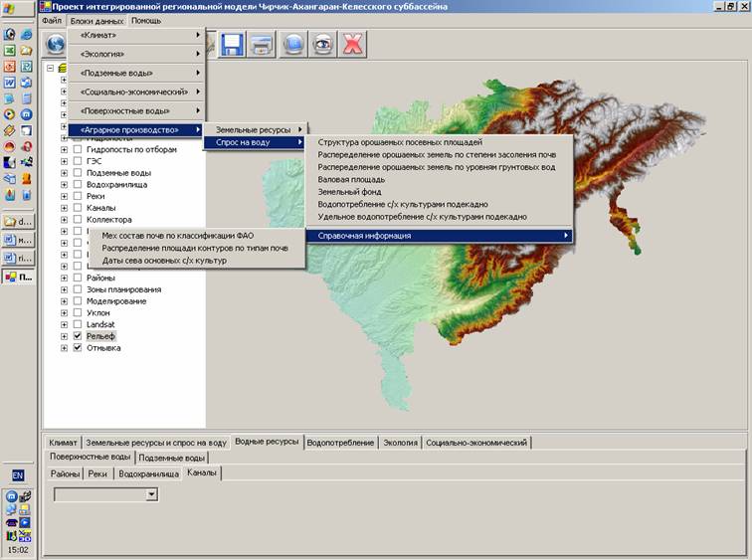Click the red X toolbar icon

click(x=352, y=45)
